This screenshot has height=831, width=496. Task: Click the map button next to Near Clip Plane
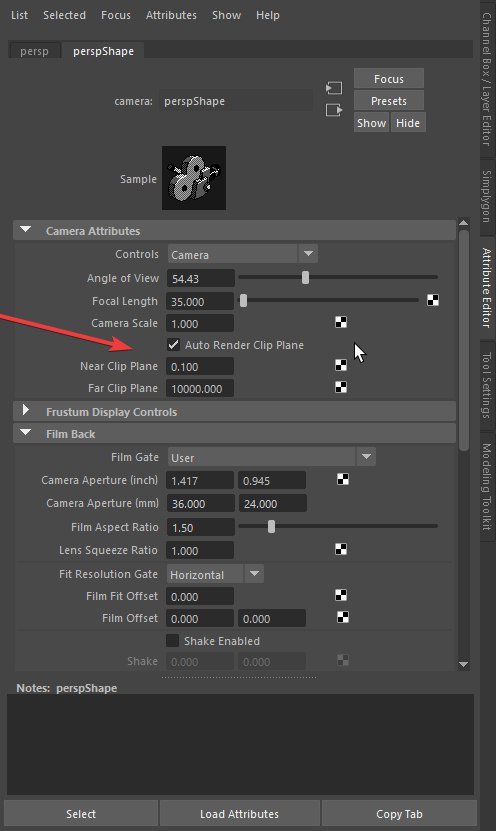point(341,365)
